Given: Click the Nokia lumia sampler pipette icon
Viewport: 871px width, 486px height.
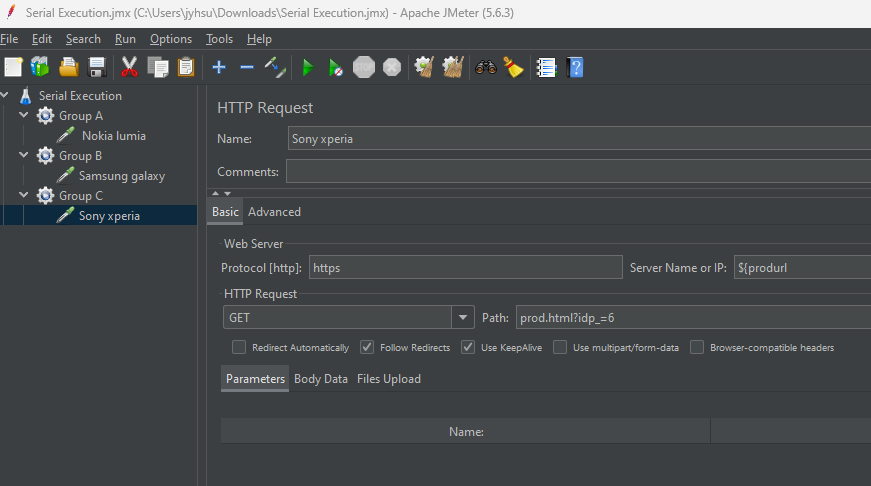Looking at the screenshot, I should click(65, 135).
